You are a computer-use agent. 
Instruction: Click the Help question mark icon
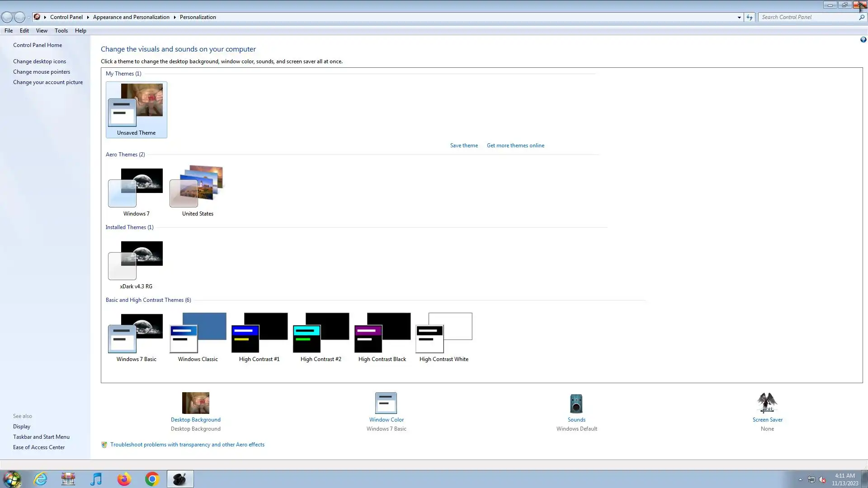coord(863,40)
